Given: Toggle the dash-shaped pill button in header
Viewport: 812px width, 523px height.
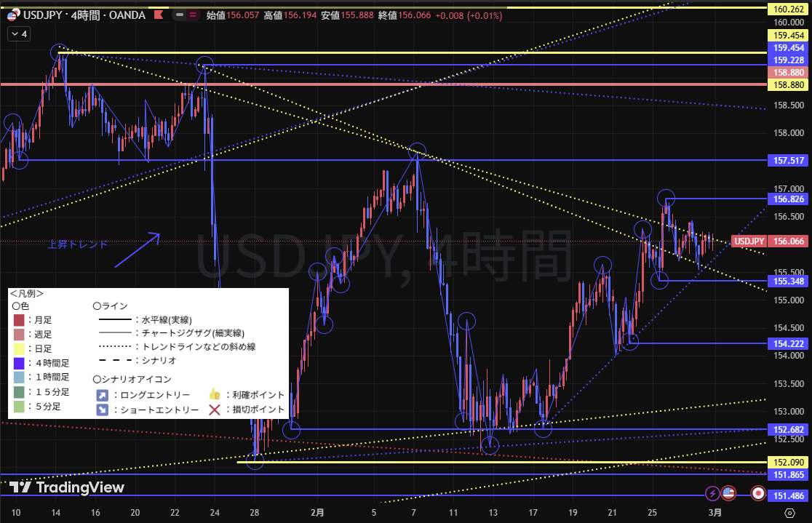Looking at the screenshot, I should point(180,15).
